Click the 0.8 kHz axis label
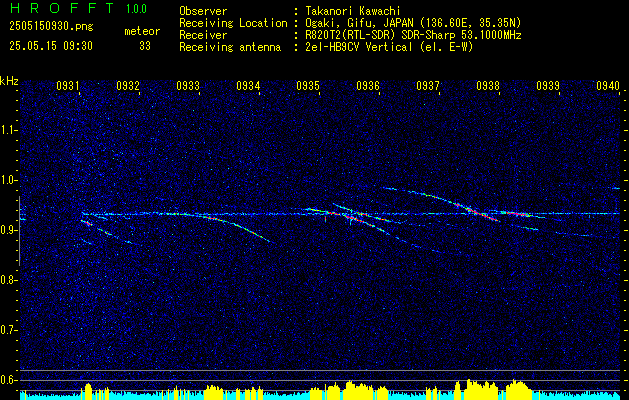Image resolution: width=629 pixels, height=400 pixels. click(9, 280)
